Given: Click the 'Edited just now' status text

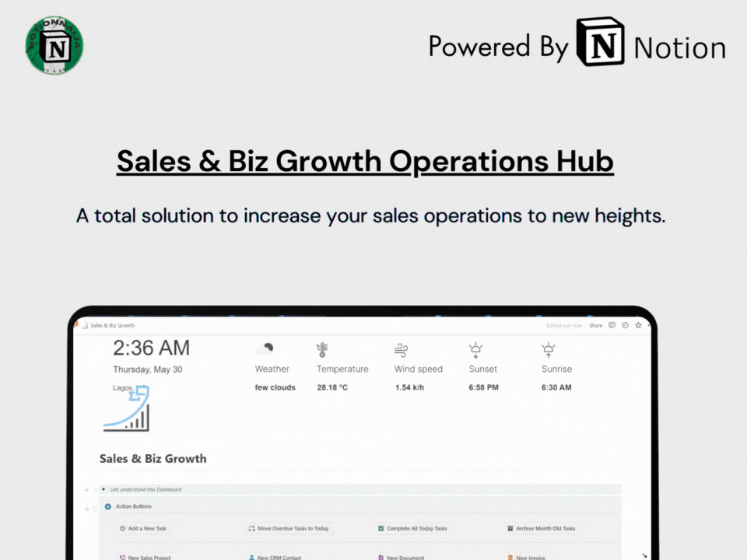Looking at the screenshot, I should (x=564, y=326).
